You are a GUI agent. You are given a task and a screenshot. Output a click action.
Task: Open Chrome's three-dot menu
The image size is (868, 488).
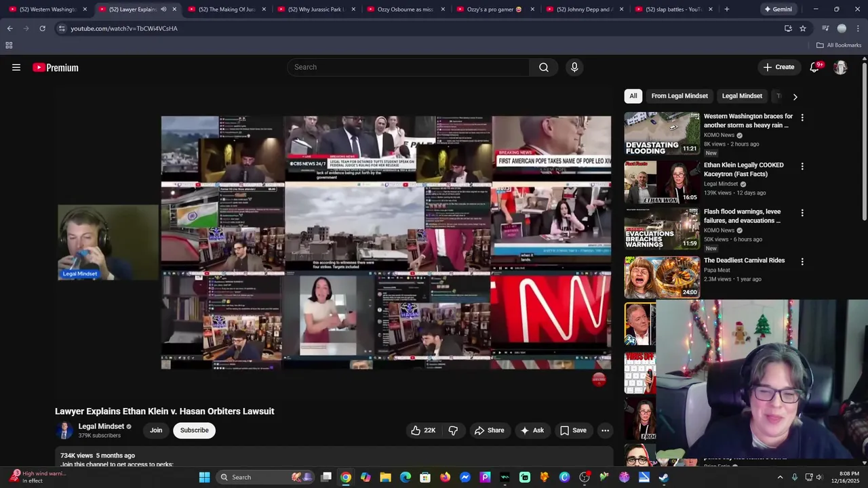858,28
